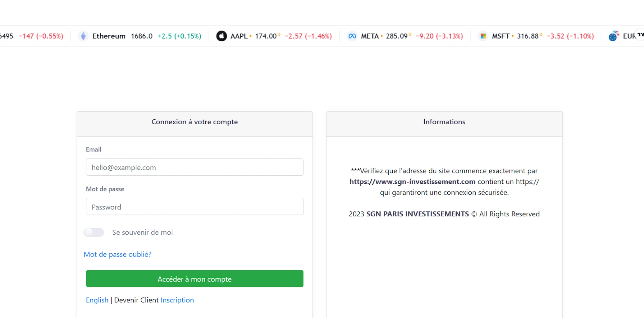Screen dimensions: 644x318
Task: Click the Informations panel header
Action: pos(444,122)
